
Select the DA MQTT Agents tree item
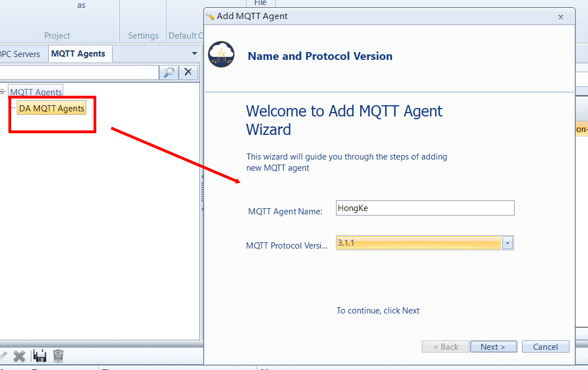52,109
